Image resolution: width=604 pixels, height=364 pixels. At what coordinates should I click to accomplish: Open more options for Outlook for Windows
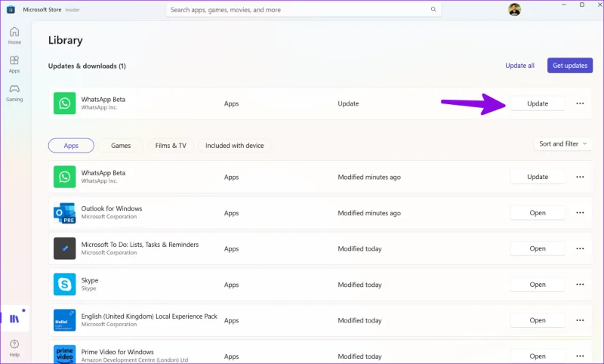click(580, 213)
